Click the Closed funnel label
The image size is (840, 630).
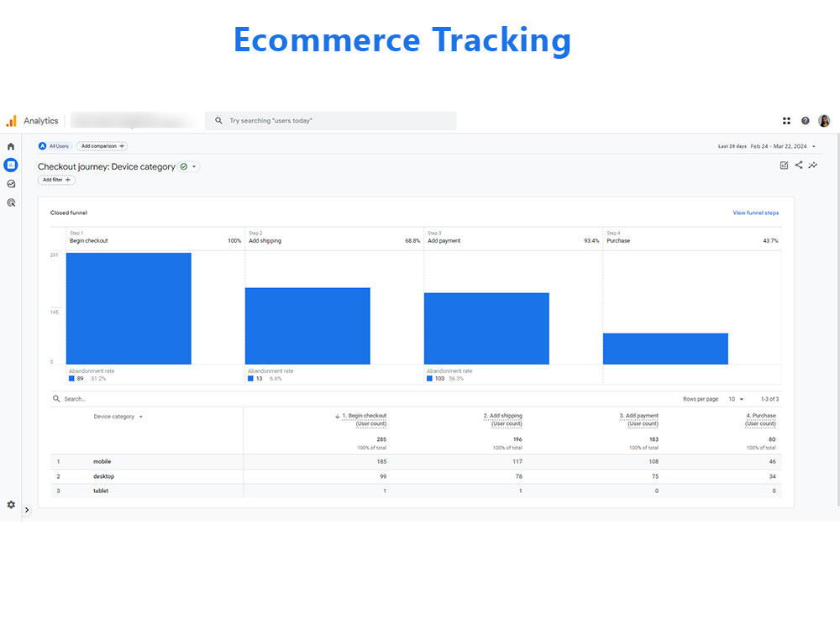coord(69,213)
